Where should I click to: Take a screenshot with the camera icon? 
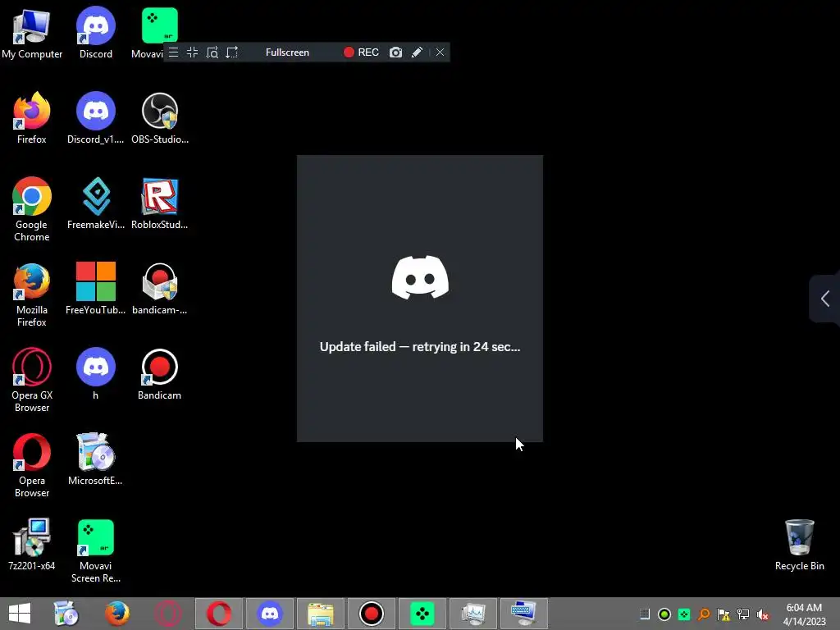[395, 52]
